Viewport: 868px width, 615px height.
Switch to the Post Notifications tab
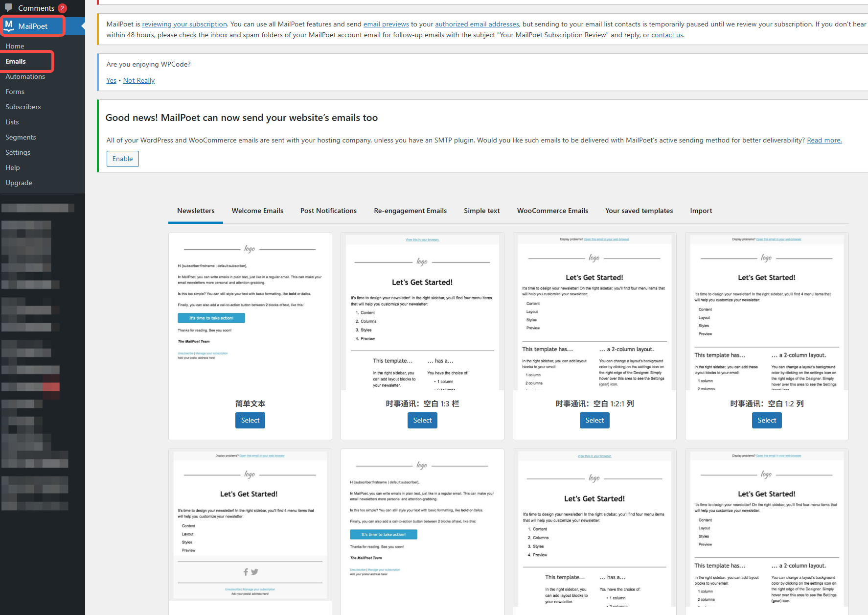[x=328, y=211]
